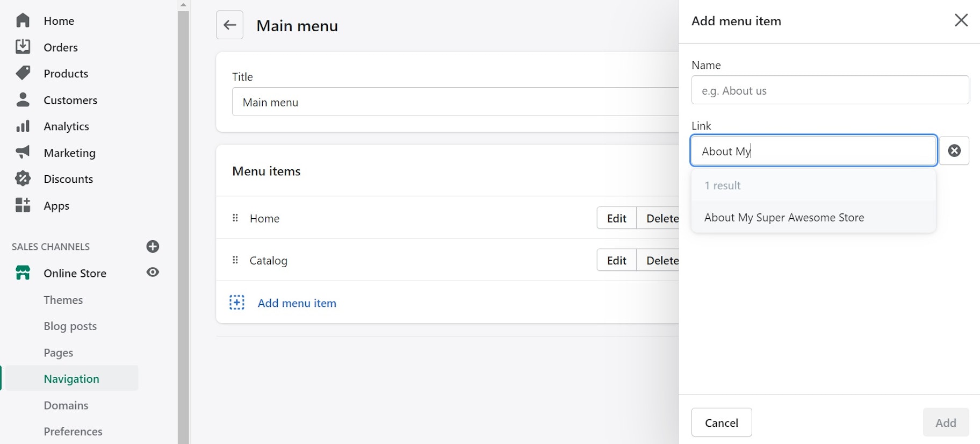The width and height of the screenshot is (980, 444).
Task: Click the Add menu item link
Action: pos(297,303)
